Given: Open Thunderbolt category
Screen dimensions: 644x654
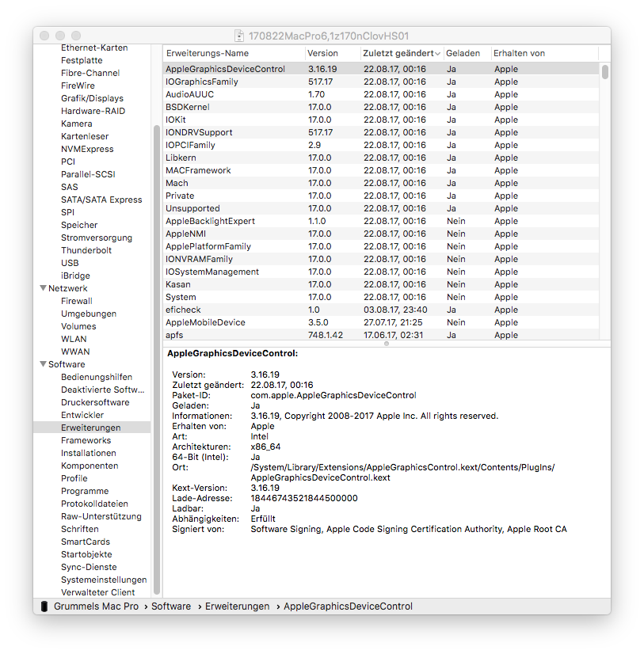Looking at the screenshot, I should pyautogui.click(x=86, y=250).
